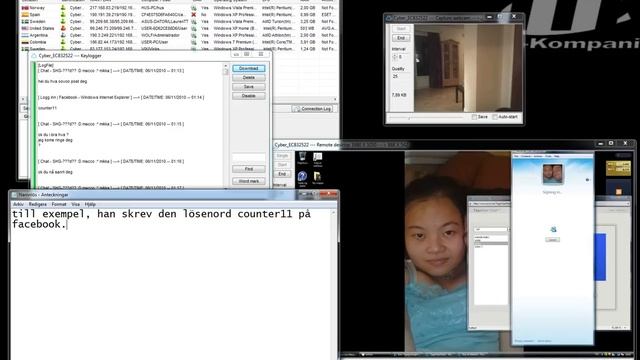Click Connection Log button
Viewport: 640px width, 360px height.
point(312,109)
